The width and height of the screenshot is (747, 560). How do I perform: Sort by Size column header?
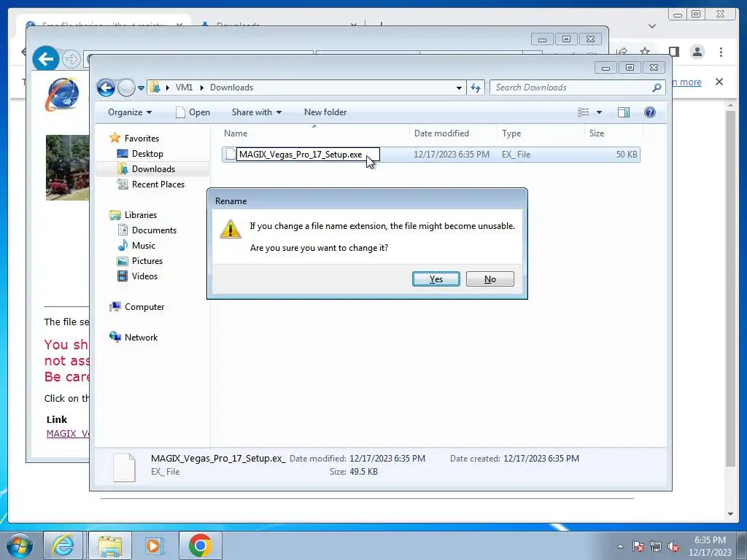tap(614, 133)
